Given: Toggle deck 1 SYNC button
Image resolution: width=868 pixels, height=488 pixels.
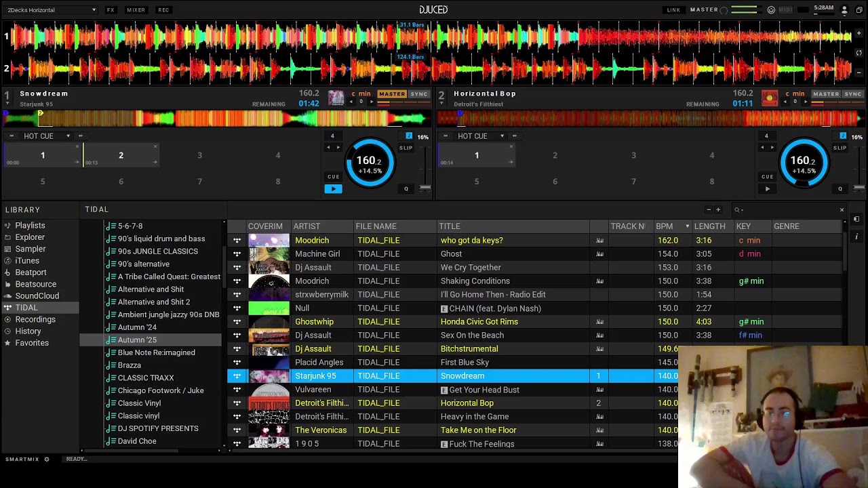Looking at the screenshot, I should pos(419,94).
